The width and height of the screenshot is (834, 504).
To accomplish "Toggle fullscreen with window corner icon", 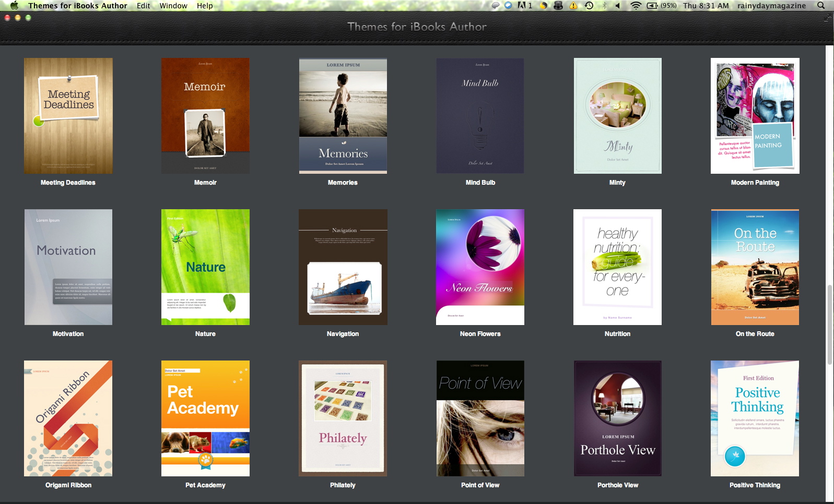I will 827,18.
